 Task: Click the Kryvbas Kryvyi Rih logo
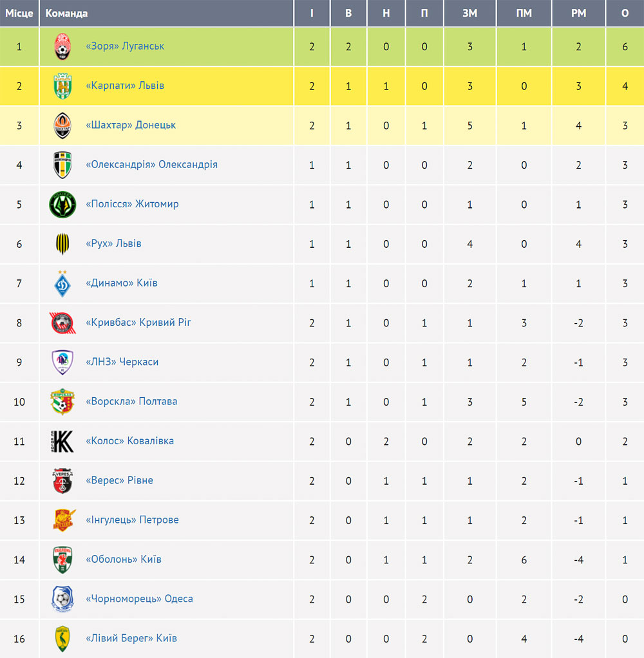[62, 323]
